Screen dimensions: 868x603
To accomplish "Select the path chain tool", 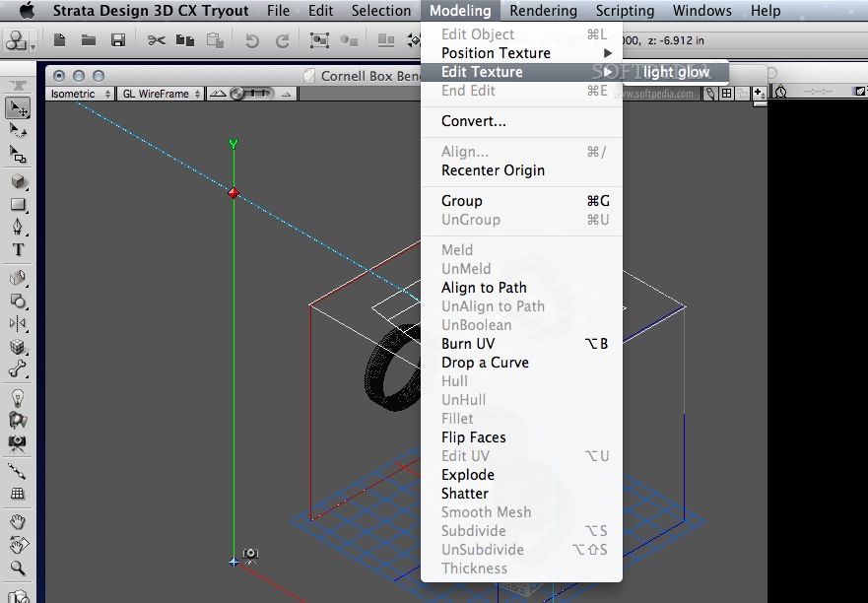I will 19,471.
